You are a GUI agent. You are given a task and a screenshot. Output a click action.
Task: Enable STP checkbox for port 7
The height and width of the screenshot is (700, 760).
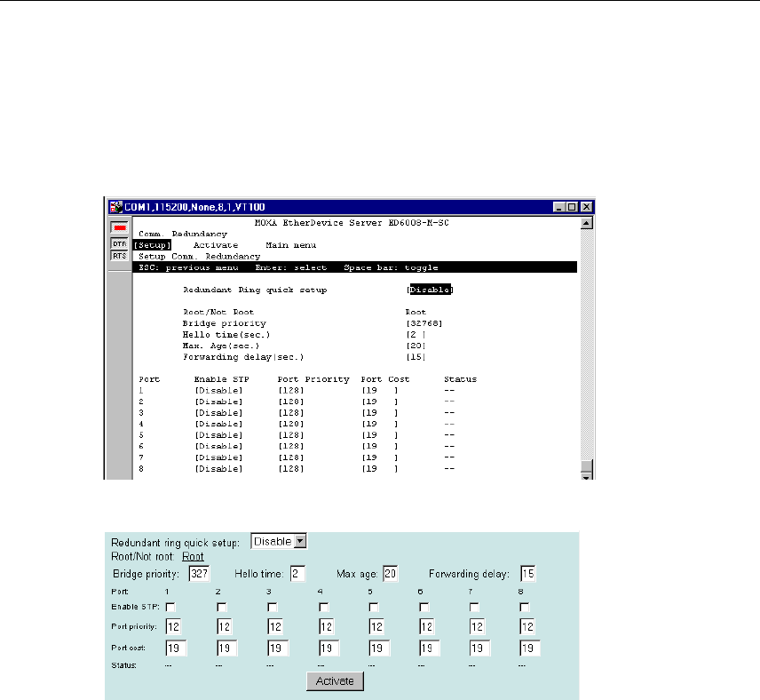[474, 608]
